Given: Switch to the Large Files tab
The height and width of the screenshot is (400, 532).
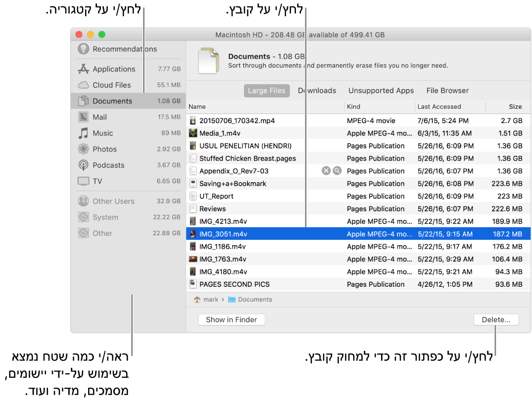Looking at the screenshot, I should tap(267, 90).
